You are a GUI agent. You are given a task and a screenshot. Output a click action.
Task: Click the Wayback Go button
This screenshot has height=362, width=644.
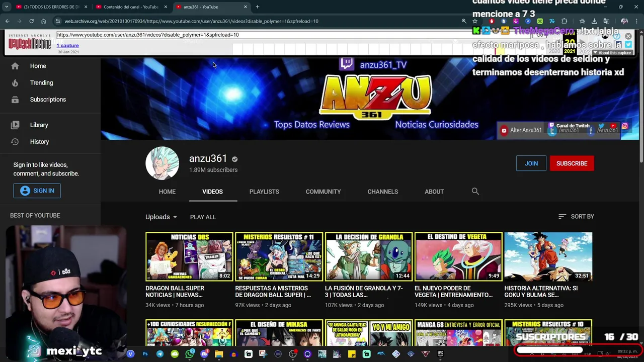(540, 35)
